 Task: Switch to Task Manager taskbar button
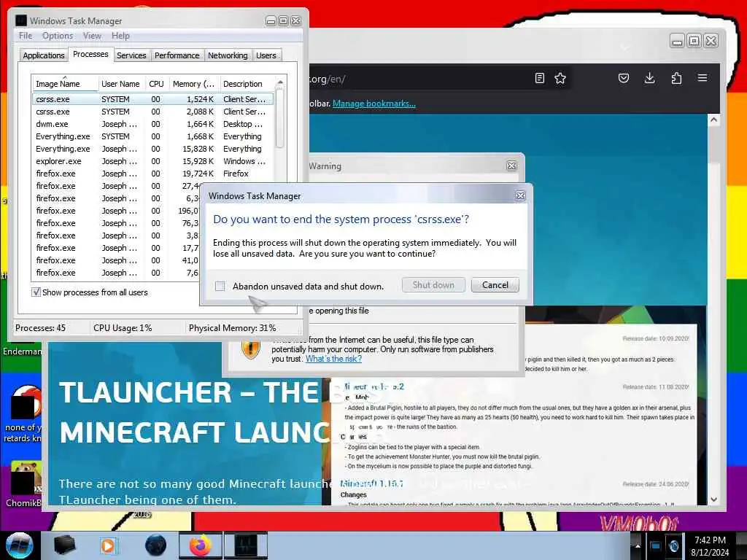click(246, 545)
